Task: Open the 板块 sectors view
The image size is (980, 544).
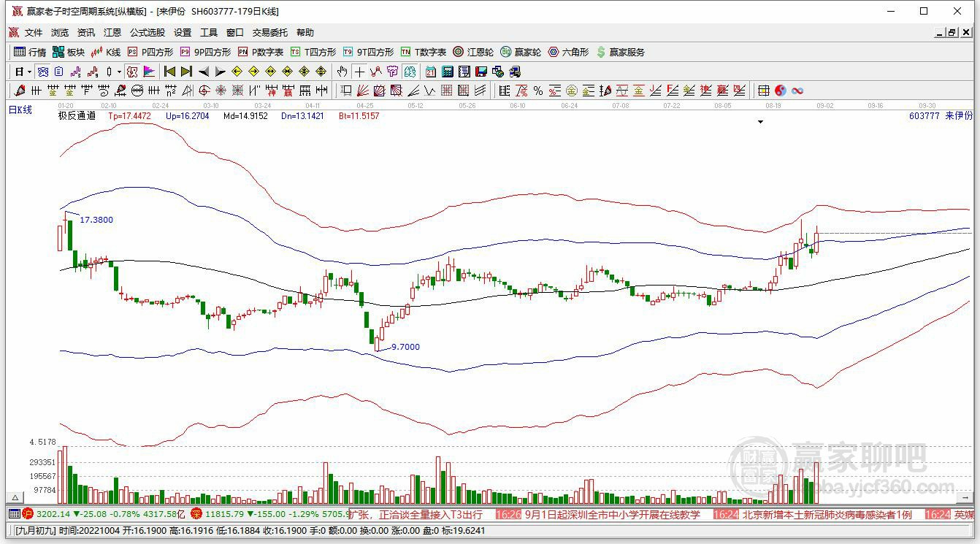Action: coord(69,52)
